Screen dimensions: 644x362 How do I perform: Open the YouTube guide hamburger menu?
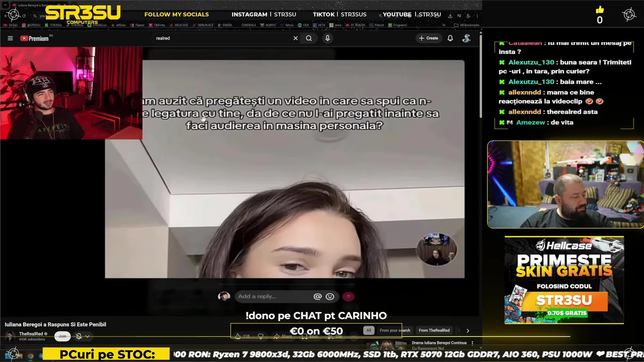(10, 38)
